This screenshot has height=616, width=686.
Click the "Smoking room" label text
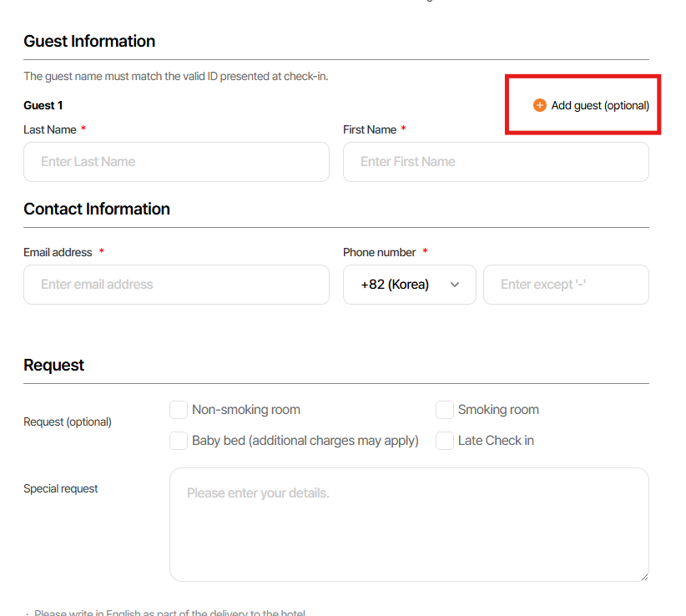(498, 410)
